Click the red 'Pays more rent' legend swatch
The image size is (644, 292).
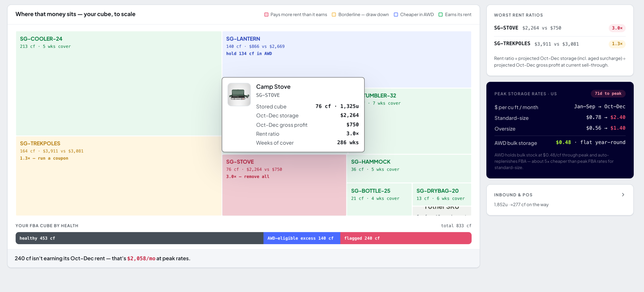(266, 15)
